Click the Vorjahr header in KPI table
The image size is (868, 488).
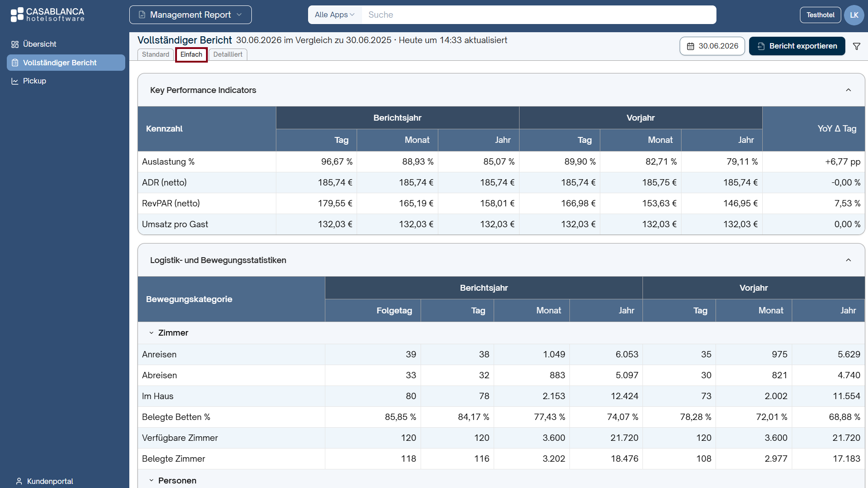pyautogui.click(x=641, y=118)
